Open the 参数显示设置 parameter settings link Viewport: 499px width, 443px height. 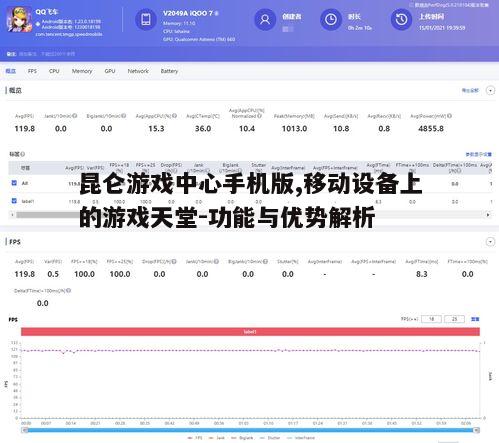coord(479,154)
